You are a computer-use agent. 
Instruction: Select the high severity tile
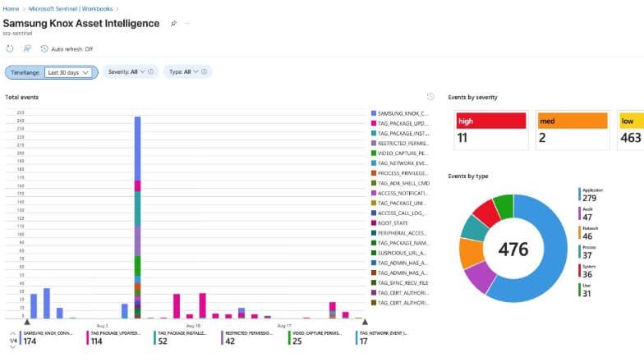click(x=490, y=131)
